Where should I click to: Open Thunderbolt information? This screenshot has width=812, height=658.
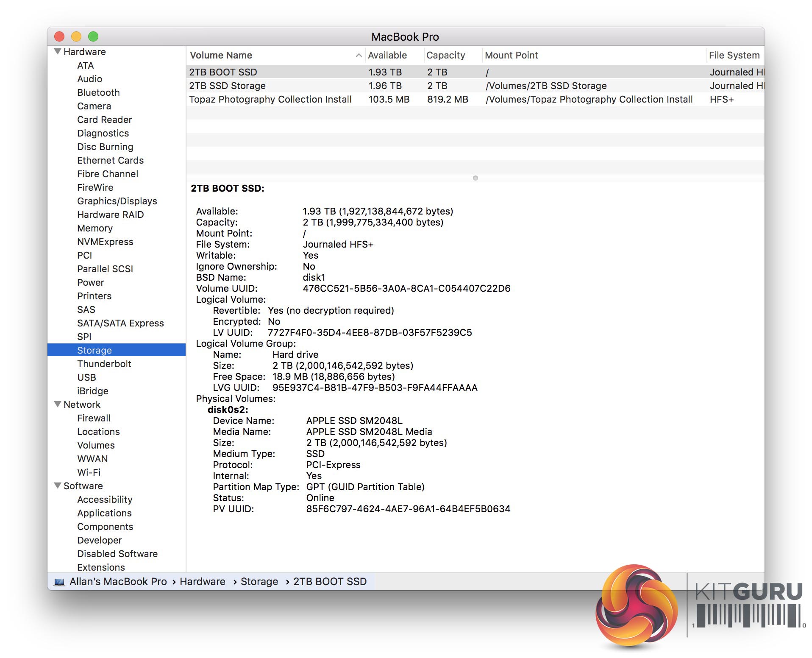[104, 364]
